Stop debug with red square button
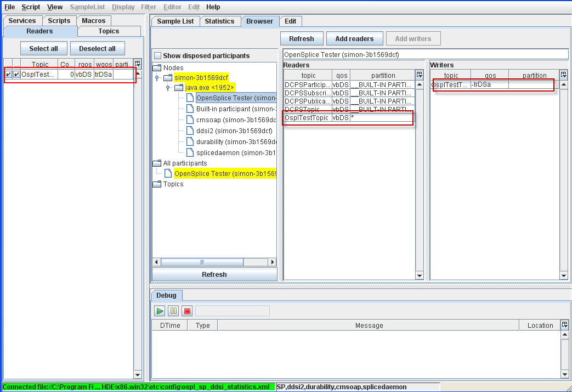Screen dimensions: 572x392 click(x=187, y=311)
